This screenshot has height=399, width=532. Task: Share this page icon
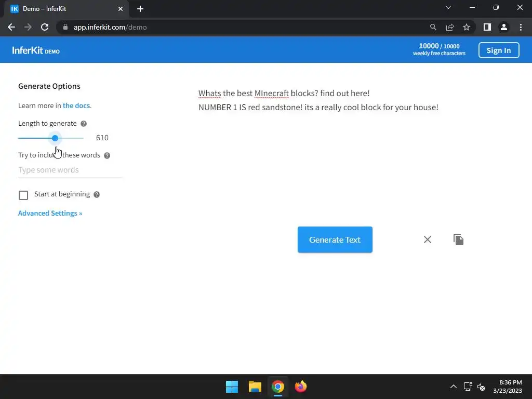coord(450,27)
